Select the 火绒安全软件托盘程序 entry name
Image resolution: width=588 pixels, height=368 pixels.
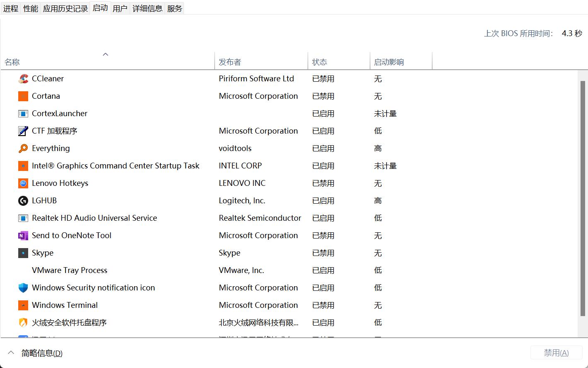pos(69,322)
